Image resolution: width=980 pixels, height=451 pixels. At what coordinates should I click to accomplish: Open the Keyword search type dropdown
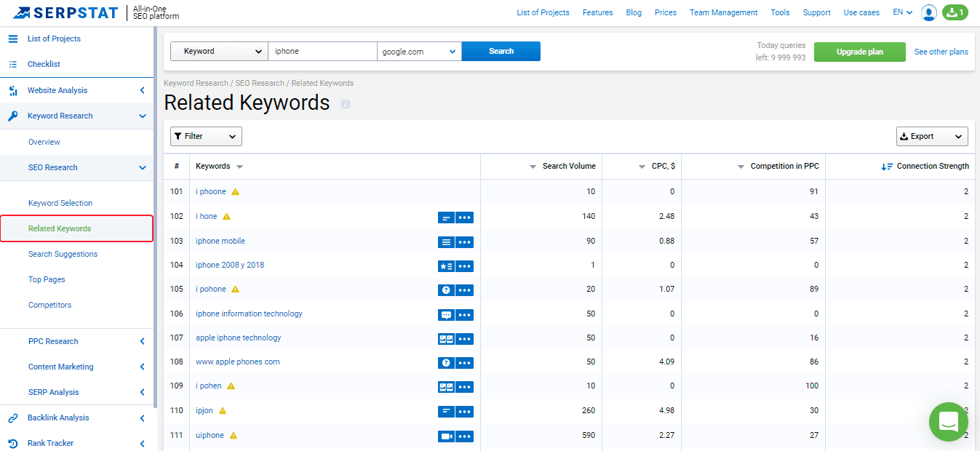click(219, 52)
